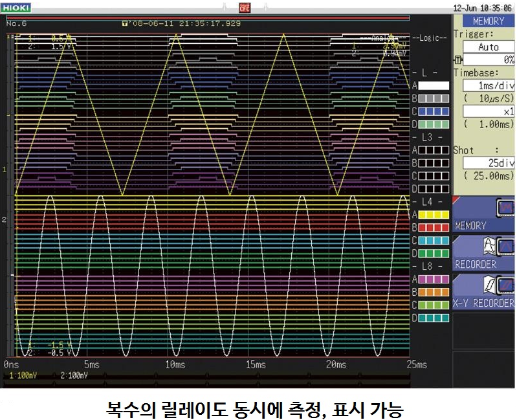Click the channel 2 zero-position marker
Image resolution: width=517 pixels, height=420 pixels.
point(5,219)
